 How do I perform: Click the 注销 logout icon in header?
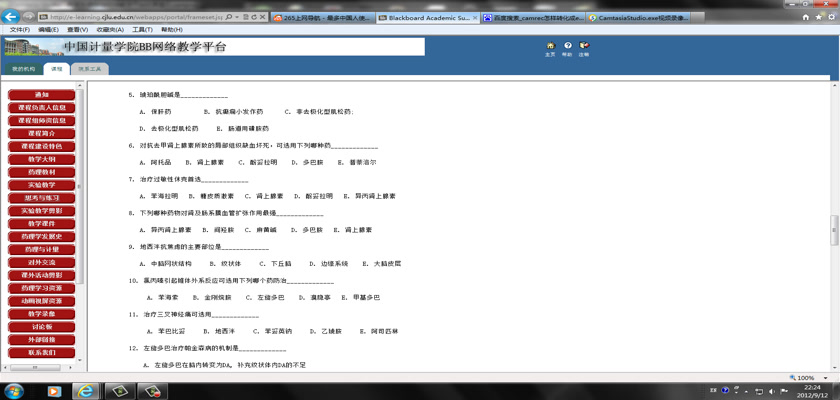(x=584, y=46)
